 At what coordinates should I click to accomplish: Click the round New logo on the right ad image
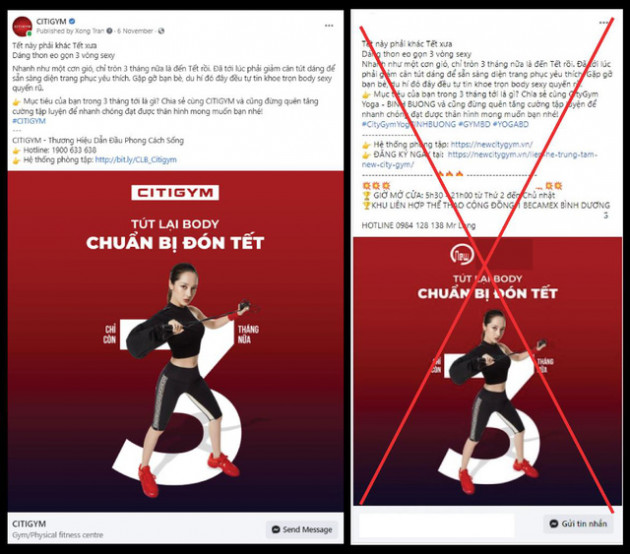pos(462,255)
